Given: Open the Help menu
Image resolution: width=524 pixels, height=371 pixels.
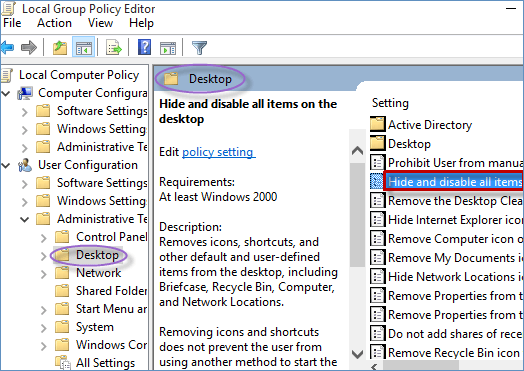Looking at the screenshot, I should (x=141, y=23).
